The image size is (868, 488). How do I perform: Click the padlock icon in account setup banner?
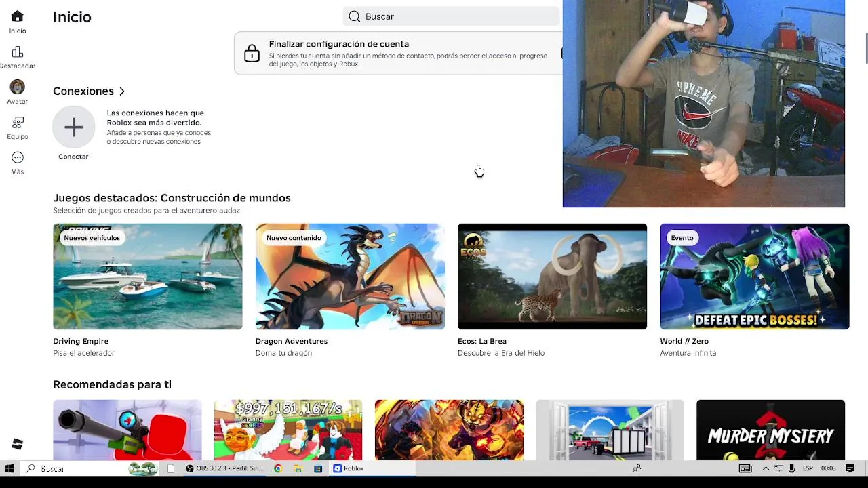tap(252, 54)
